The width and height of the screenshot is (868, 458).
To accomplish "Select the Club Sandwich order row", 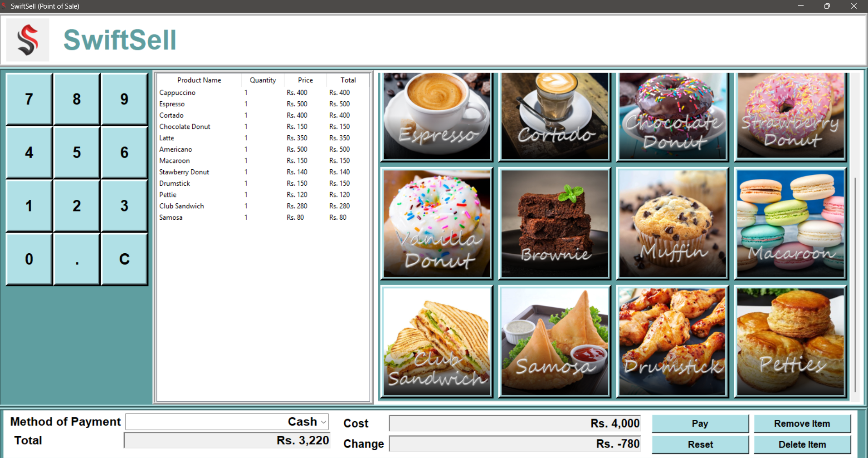I will coord(263,206).
